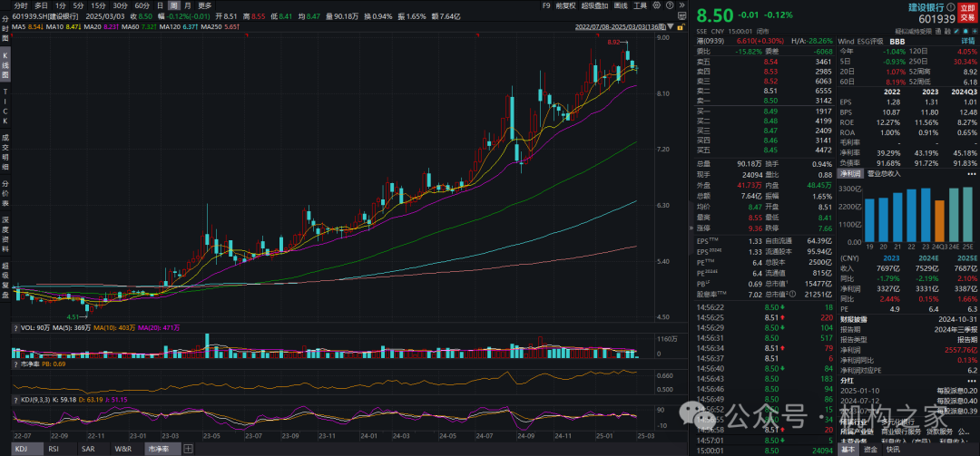980x456 pixels.
Task: Select the 1分 timeframe
Action: coord(61,5)
